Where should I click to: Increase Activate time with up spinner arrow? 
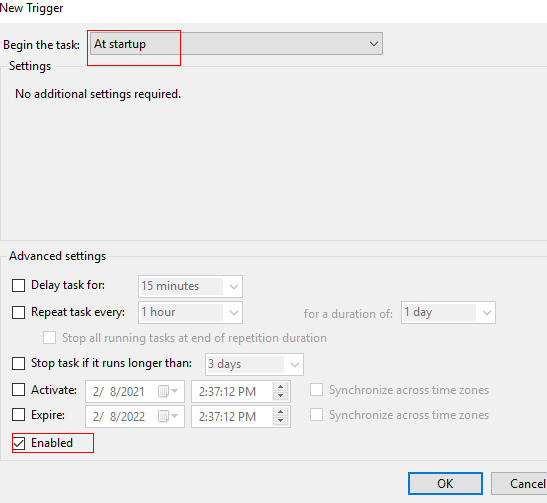pyautogui.click(x=280, y=387)
